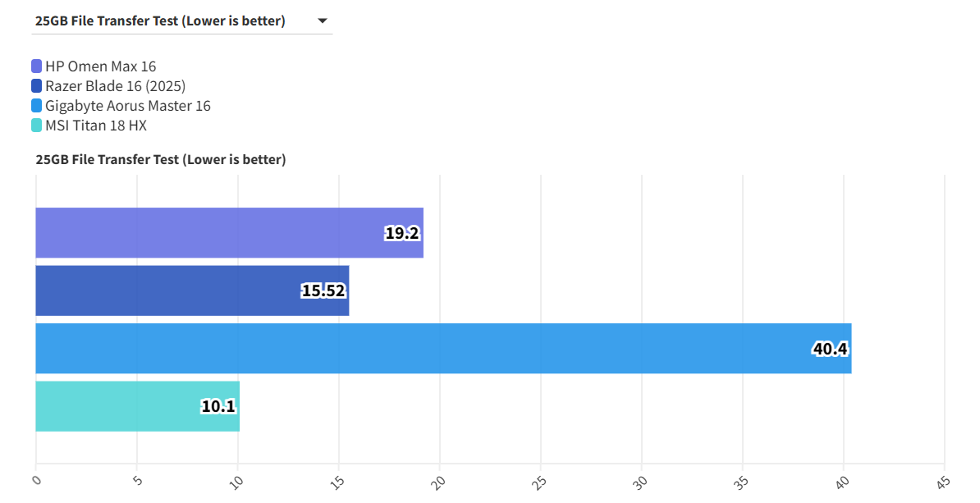The image size is (980, 503).
Task: Click the purple HP Omen bar
Action: (205, 233)
